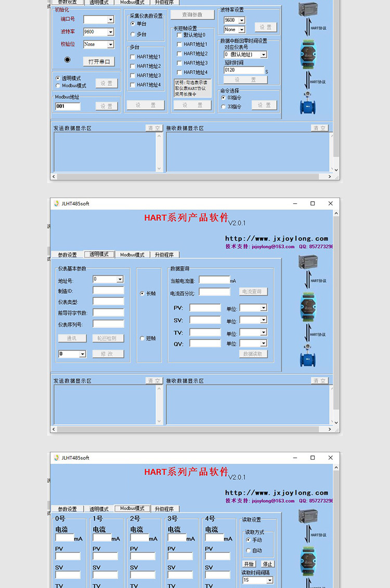
Task: Open the 对应仪表号 dropdown
Action: 264,55
